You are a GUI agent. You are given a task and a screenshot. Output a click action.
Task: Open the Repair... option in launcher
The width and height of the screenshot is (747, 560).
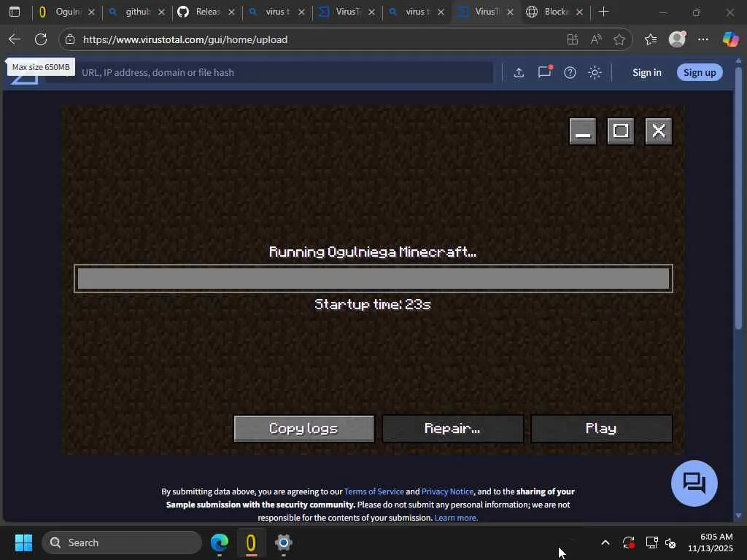pos(452,429)
